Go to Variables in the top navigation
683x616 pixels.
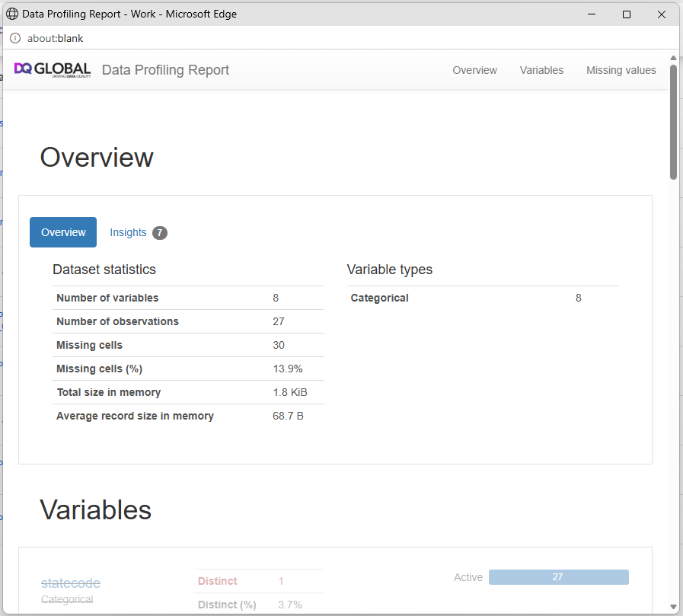pos(541,70)
